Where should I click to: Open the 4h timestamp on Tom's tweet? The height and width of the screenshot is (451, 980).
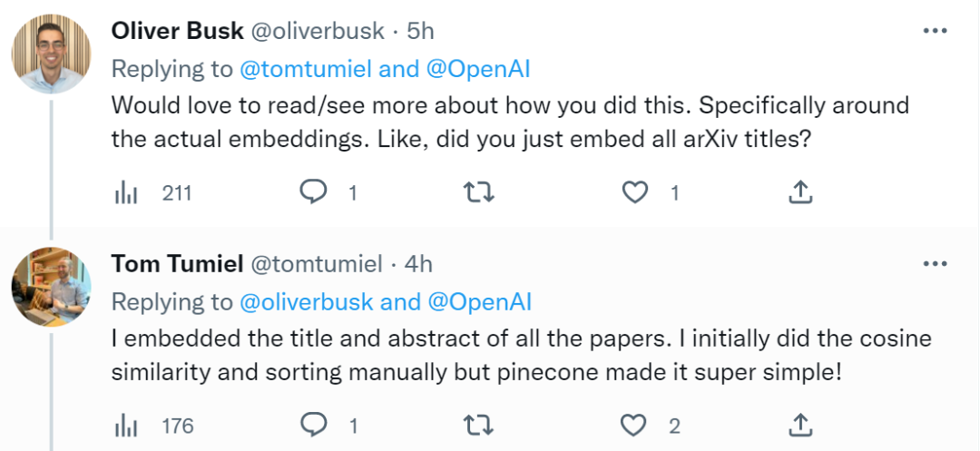tap(419, 264)
